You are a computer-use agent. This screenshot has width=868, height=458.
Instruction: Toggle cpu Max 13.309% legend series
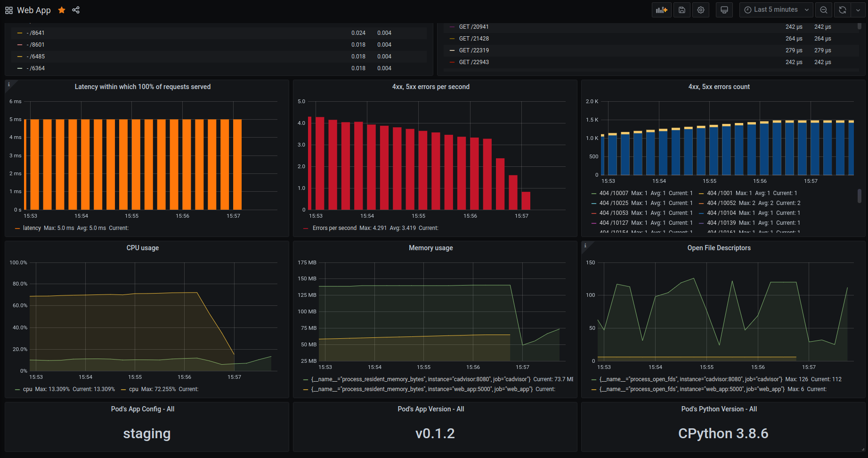[x=27, y=389]
